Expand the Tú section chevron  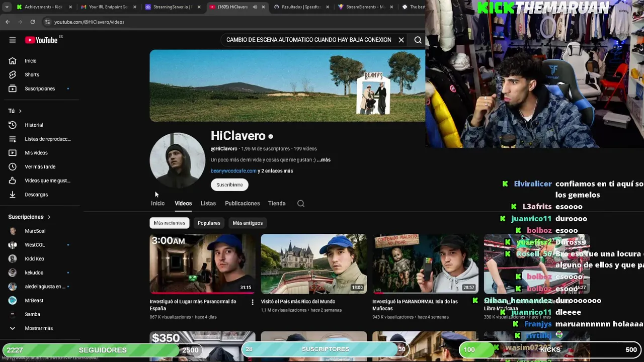(x=20, y=111)
